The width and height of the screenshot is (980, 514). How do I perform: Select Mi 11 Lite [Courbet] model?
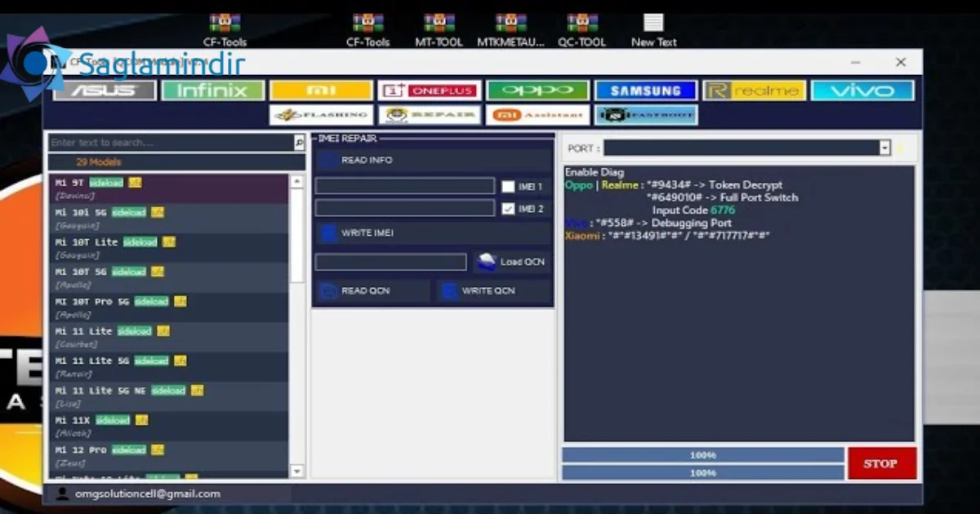(x=168, y=338)
